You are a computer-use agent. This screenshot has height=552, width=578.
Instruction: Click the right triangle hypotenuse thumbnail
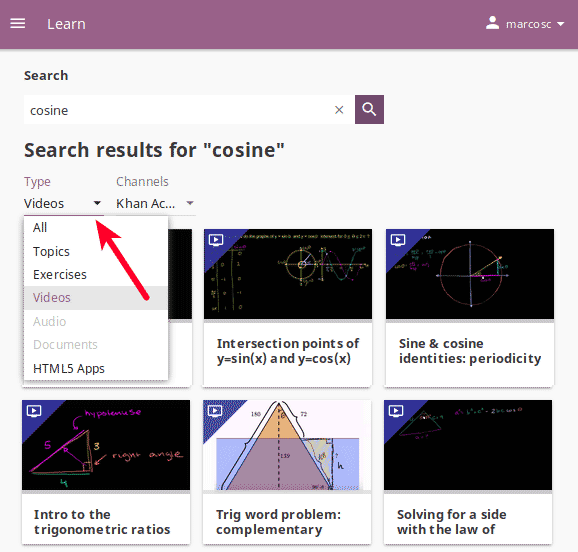coord(106,445)
